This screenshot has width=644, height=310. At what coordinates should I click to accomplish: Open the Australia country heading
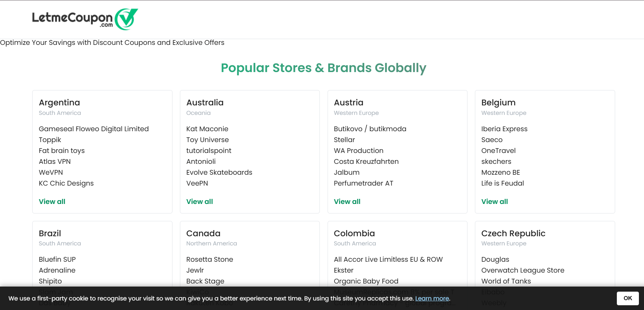coord(205,103)
